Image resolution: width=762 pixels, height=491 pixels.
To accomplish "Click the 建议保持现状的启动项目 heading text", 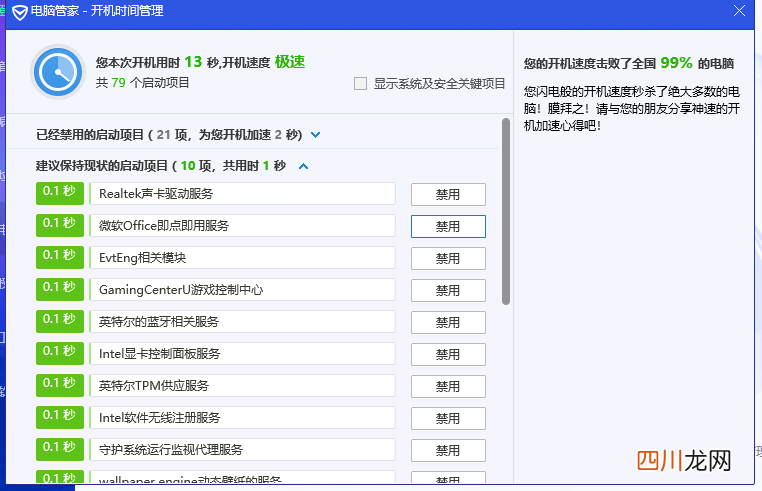I will coord(161,166).
